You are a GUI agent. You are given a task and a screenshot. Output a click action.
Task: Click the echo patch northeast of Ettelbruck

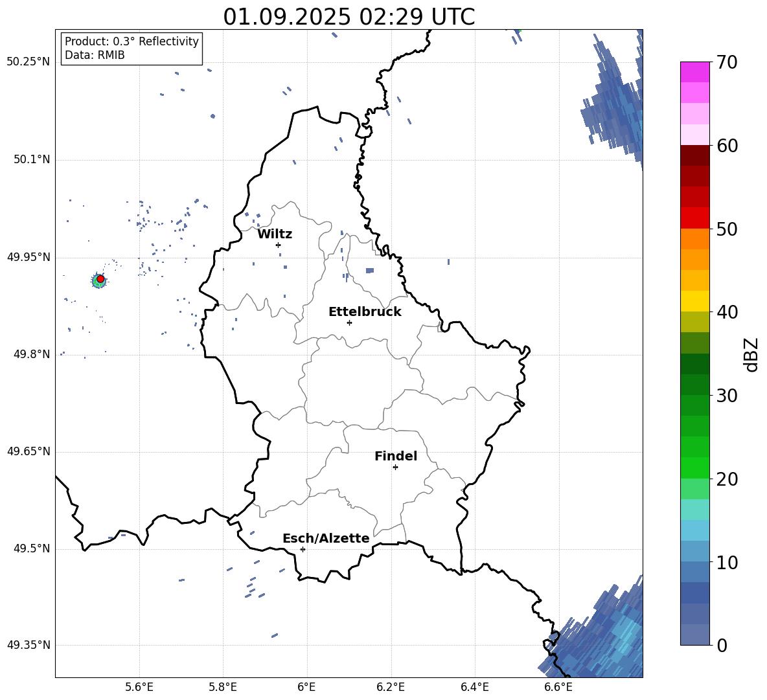(370, 270)
